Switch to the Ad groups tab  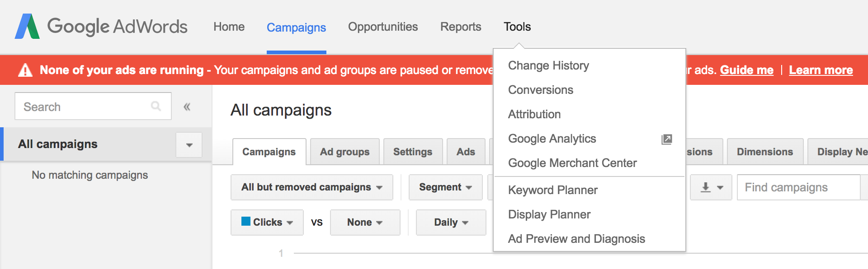coord(345,152)
